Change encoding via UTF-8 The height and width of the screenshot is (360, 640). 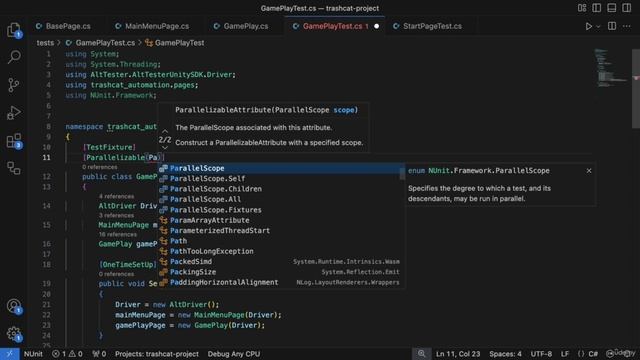541,354
